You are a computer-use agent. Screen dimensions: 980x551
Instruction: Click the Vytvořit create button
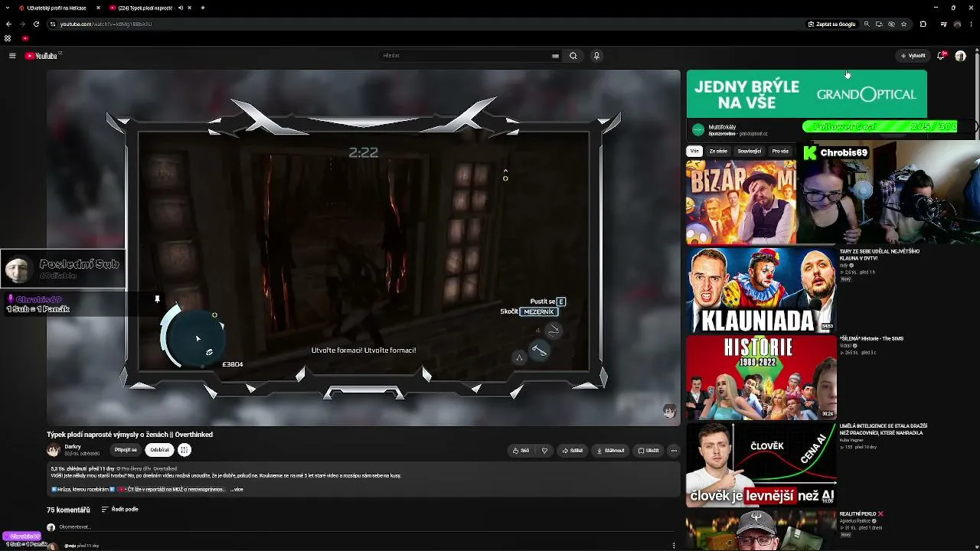tap(913, 56)
